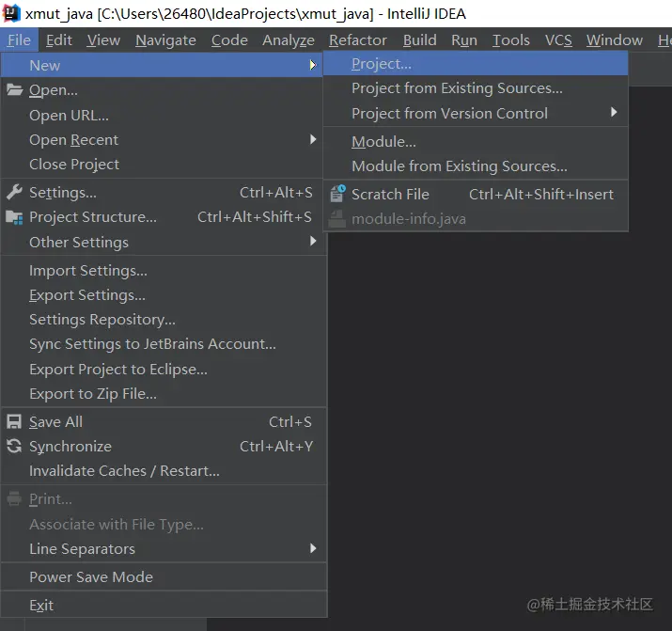Open the View menu
672x631 pixels.
103,39
